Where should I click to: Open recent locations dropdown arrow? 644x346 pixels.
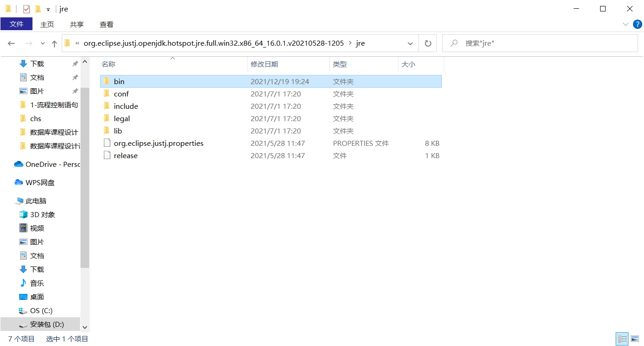[x=43, y=43]
